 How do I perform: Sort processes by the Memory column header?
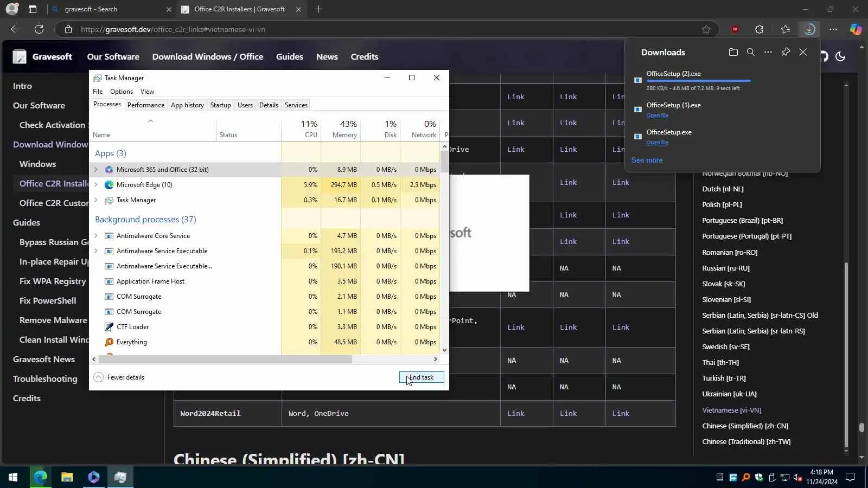coord(340,129)
